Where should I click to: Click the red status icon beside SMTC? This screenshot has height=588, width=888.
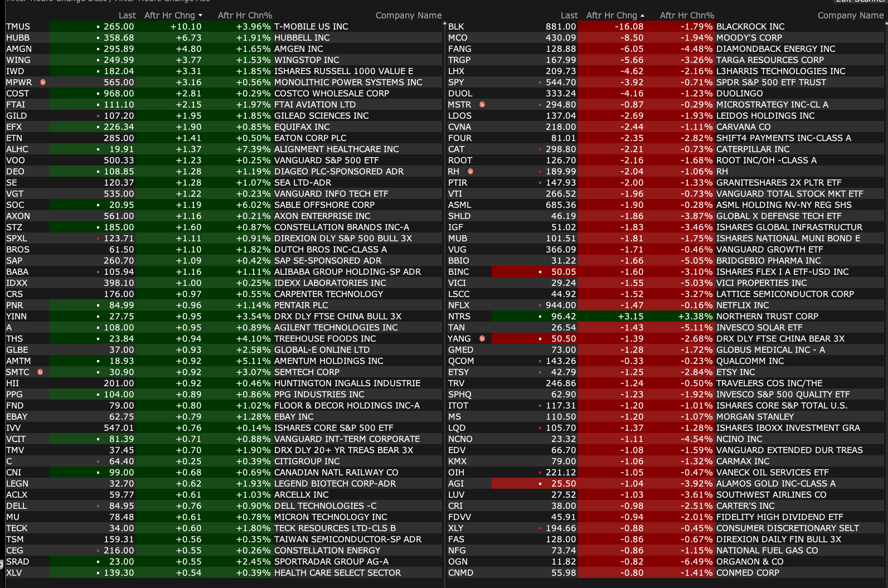coord(40,372)
